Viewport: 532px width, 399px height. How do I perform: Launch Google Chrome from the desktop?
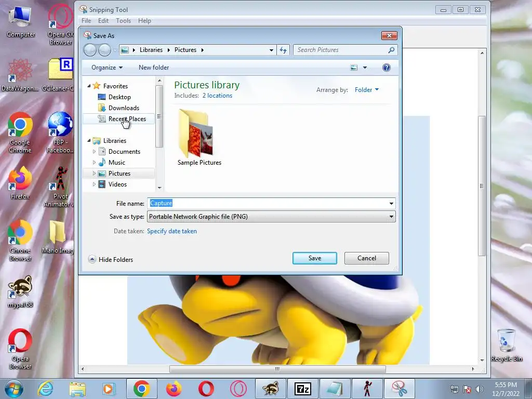20,133
